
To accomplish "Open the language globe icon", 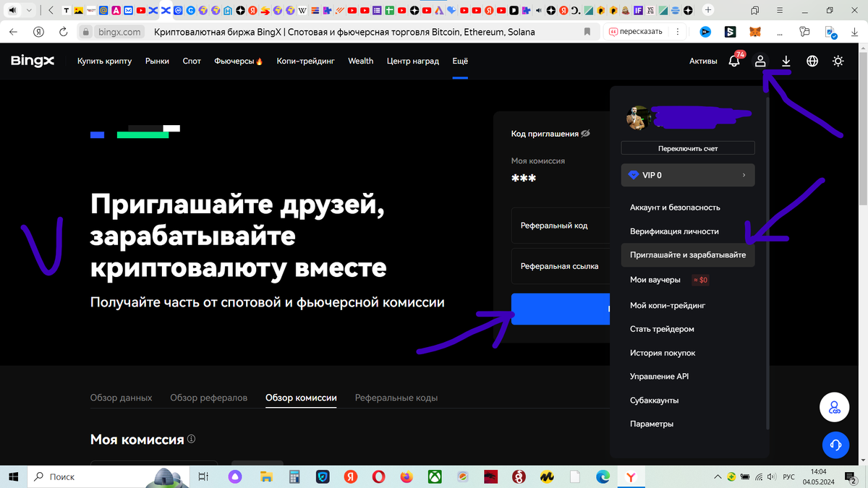I will 812,61.
